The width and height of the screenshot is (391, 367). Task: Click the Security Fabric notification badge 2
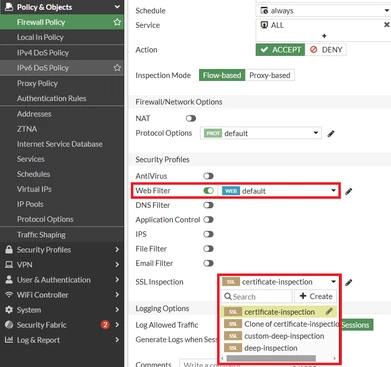click(x=105, y=325)
